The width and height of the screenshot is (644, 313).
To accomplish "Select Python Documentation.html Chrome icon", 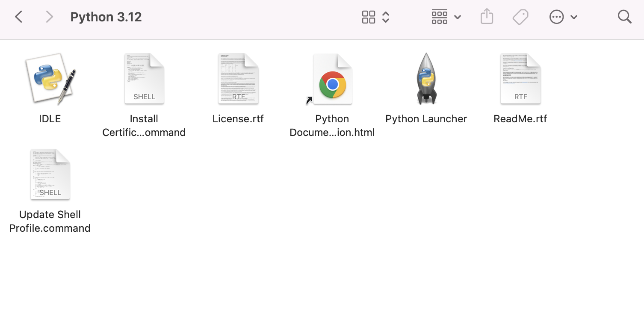I will (332, 79).
